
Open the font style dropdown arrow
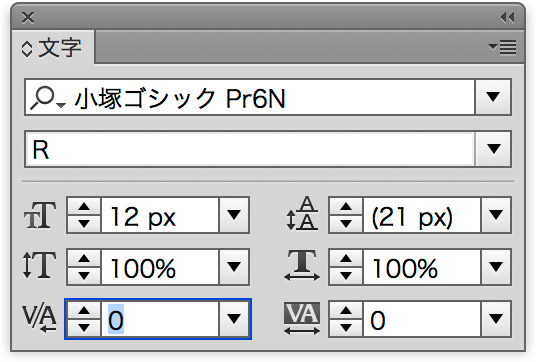tap(493, 149)
